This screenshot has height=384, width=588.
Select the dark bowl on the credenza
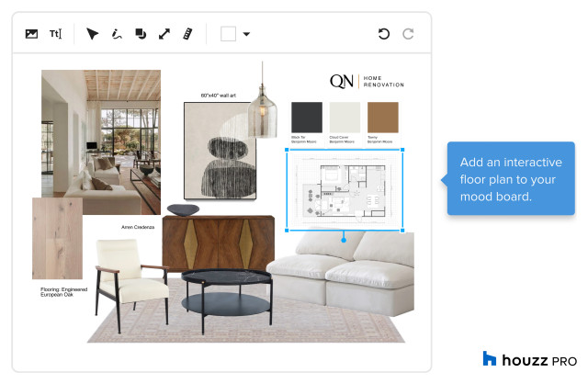click(x=184, y=210)
